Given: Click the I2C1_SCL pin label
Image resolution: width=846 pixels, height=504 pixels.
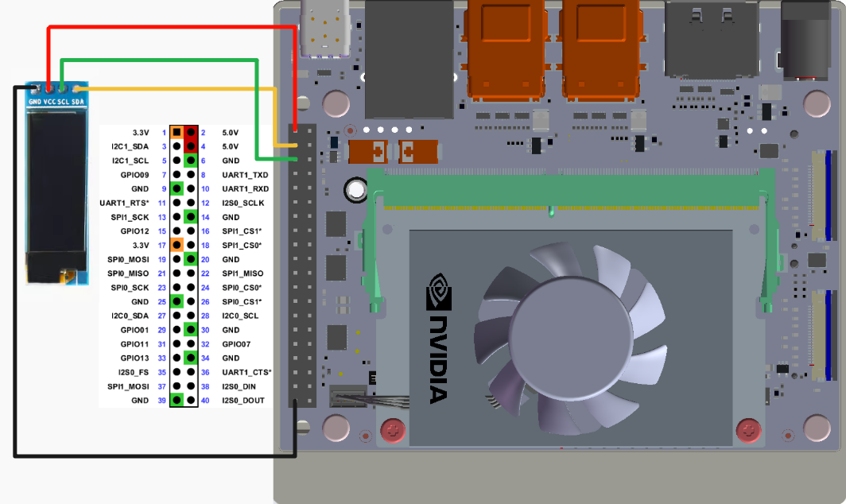Looking at the screenshot, I should (130, 161).
